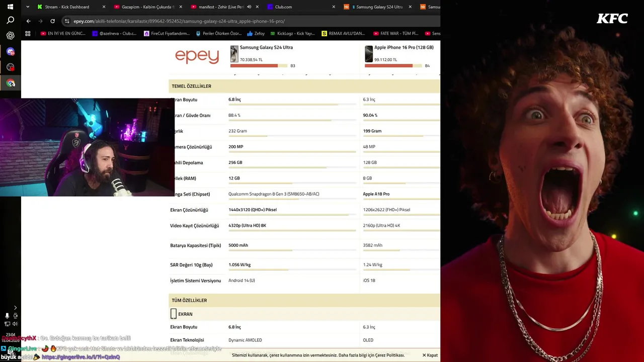Go forward in browser history
The height and width of the screenshot is (362, 644).
[40, 21]
